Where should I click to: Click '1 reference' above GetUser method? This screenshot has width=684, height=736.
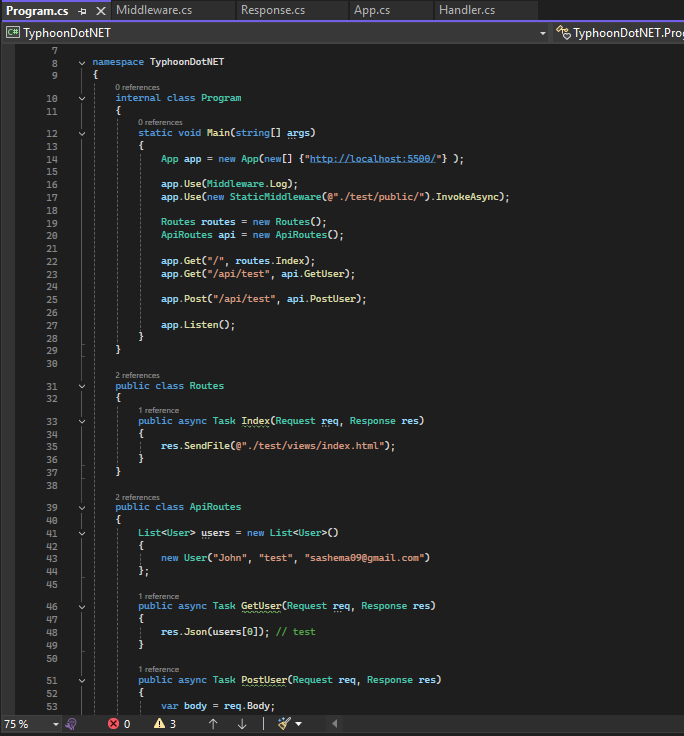158,596
